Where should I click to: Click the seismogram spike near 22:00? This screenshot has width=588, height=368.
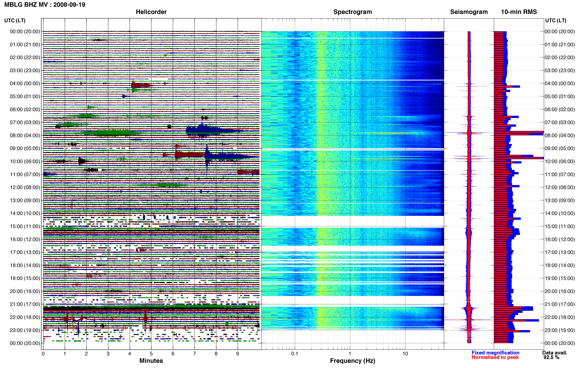[x=469, y=320]
